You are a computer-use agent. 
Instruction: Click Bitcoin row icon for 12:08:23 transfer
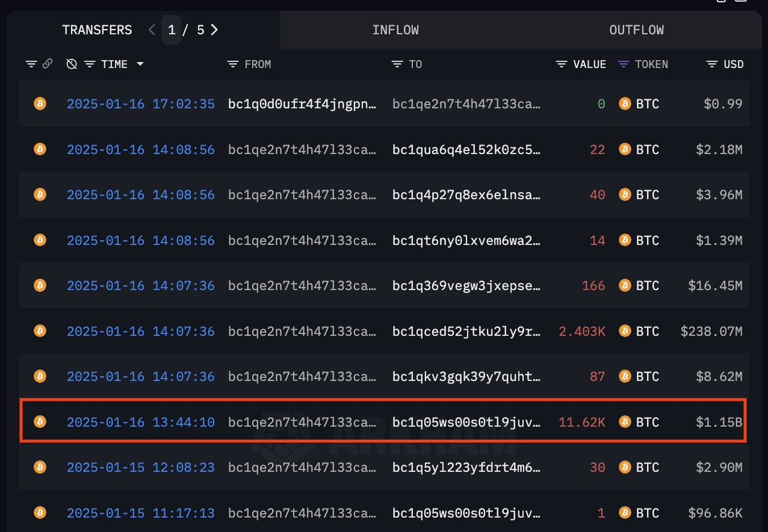pyautogui.click(x=40, y=467)
